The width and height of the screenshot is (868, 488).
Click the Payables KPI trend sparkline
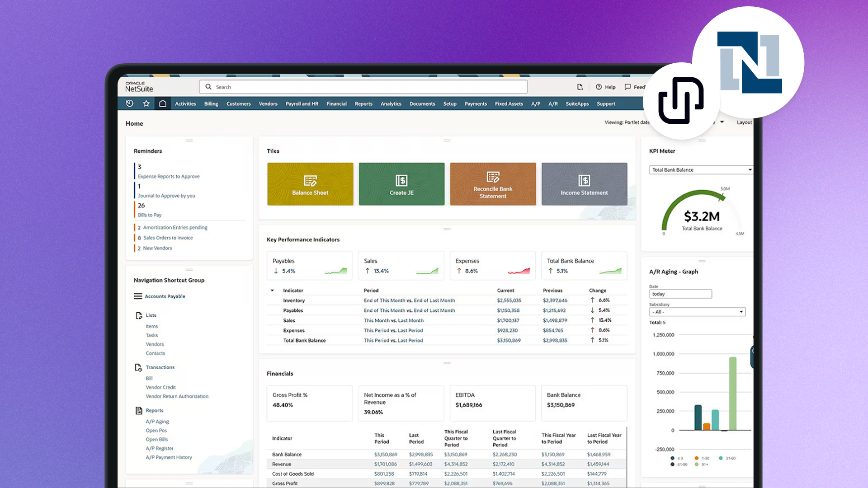(335, 271)
